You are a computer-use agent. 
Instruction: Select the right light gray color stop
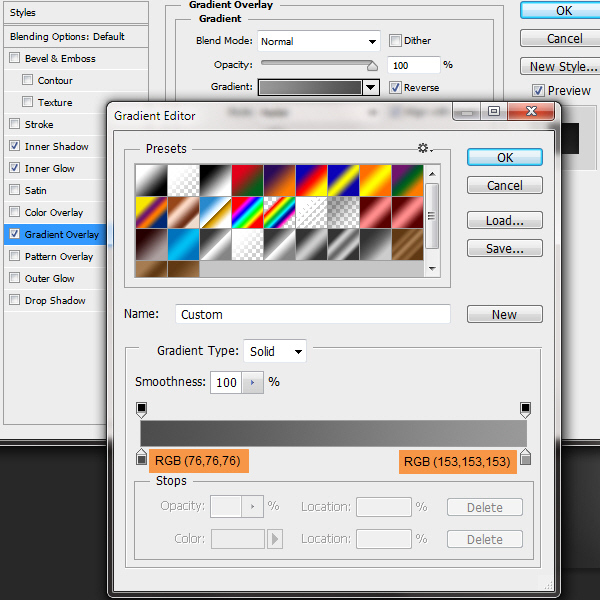[x=525, y=458]
